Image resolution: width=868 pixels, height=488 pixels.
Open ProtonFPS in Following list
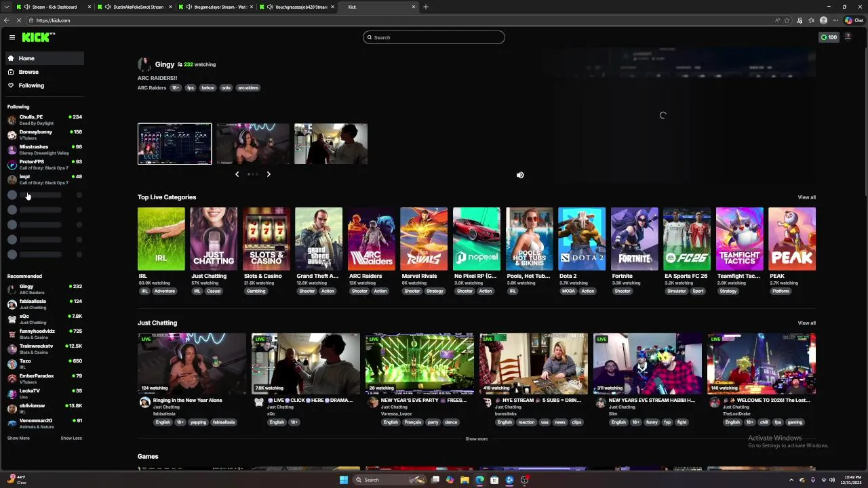pyautogui.click(x=45, y=165)
